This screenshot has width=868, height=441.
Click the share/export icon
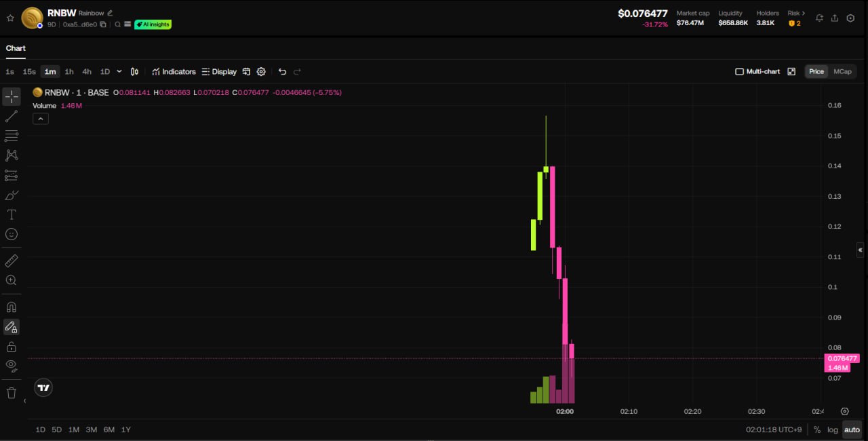(x=835, y=18)
